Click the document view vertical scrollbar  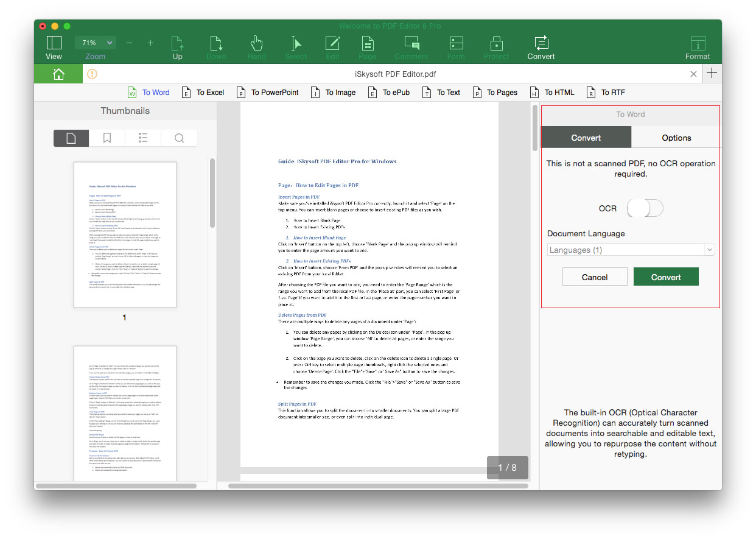[x=535, y=128]
